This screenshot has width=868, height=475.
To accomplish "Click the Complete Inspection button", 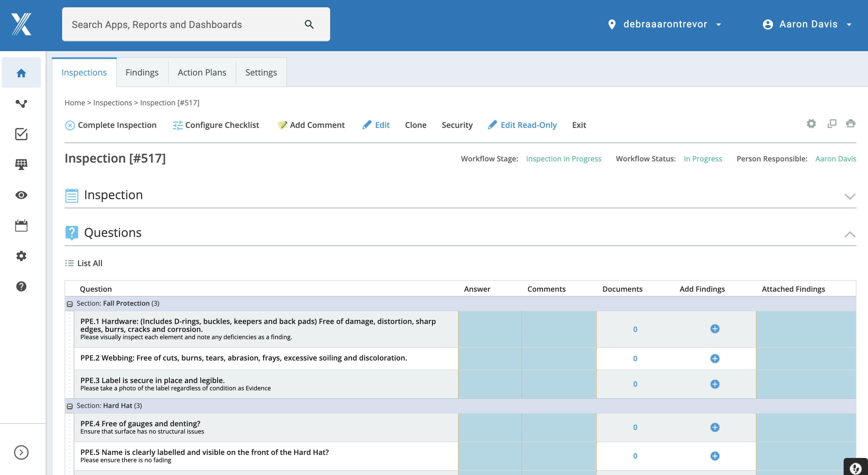I will coord(111,125).
